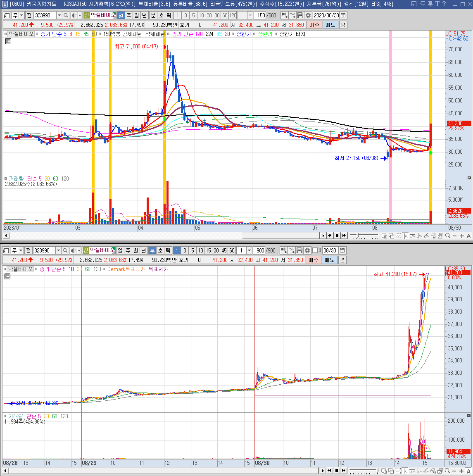Click the line chart add icon in top toolbar
The width and height of the screenshot is (473, 476).
click(x=292, y=15)
